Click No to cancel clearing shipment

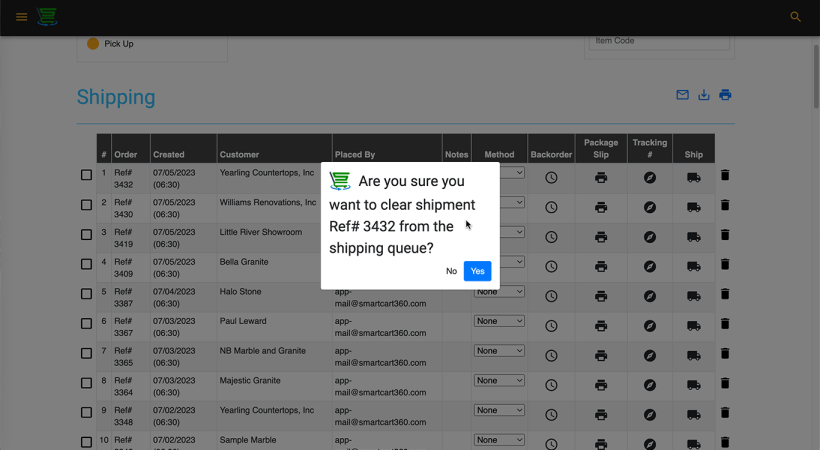click(451, 271)
